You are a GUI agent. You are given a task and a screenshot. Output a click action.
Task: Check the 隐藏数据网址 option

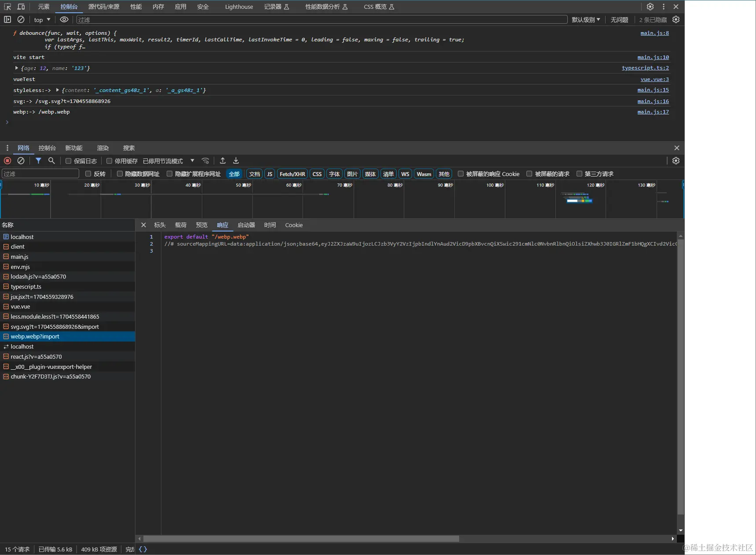[119, 174]
